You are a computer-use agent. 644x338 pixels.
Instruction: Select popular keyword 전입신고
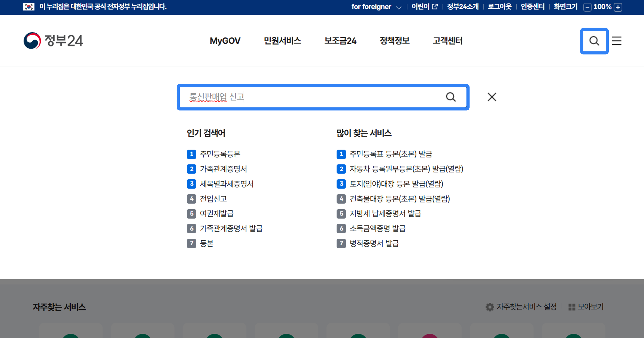[x=213, y=199]
